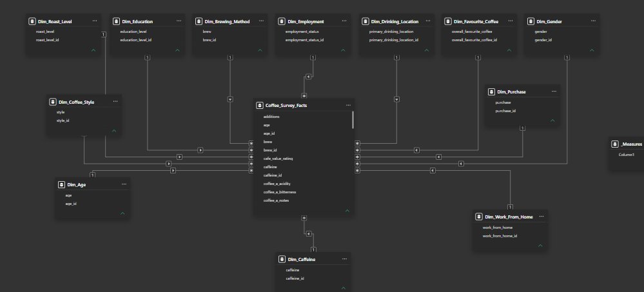Collapse the Dim_Gender table card
644x292 pixels.
pos(592,50)
